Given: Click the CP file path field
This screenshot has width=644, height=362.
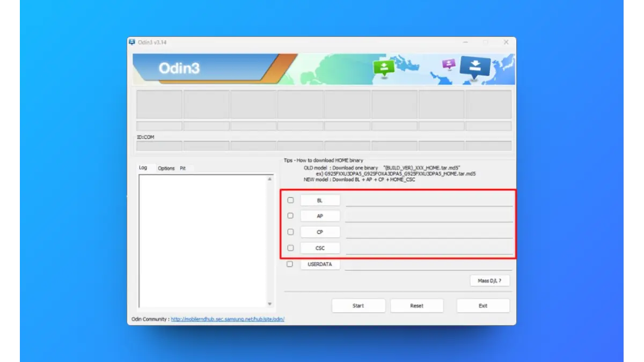Looking at the screenshot, I should [x=429, y=232].
